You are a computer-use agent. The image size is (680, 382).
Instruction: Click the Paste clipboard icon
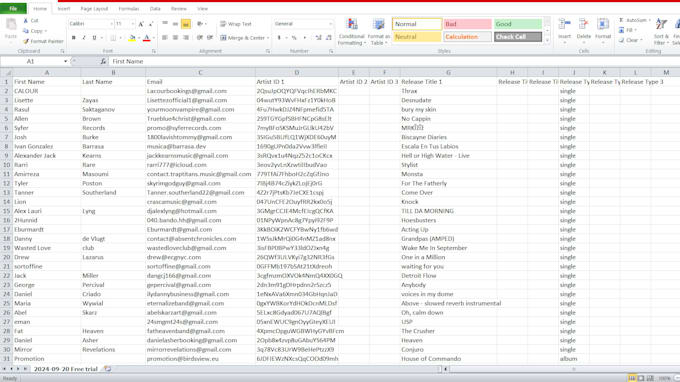11,24
